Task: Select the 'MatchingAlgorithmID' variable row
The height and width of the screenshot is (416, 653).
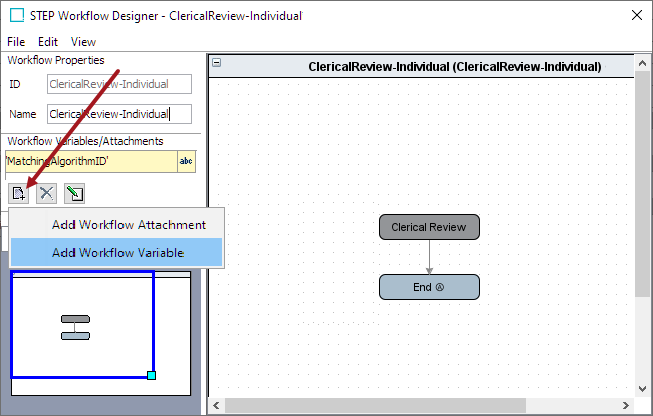Action: tap(90, 161)
